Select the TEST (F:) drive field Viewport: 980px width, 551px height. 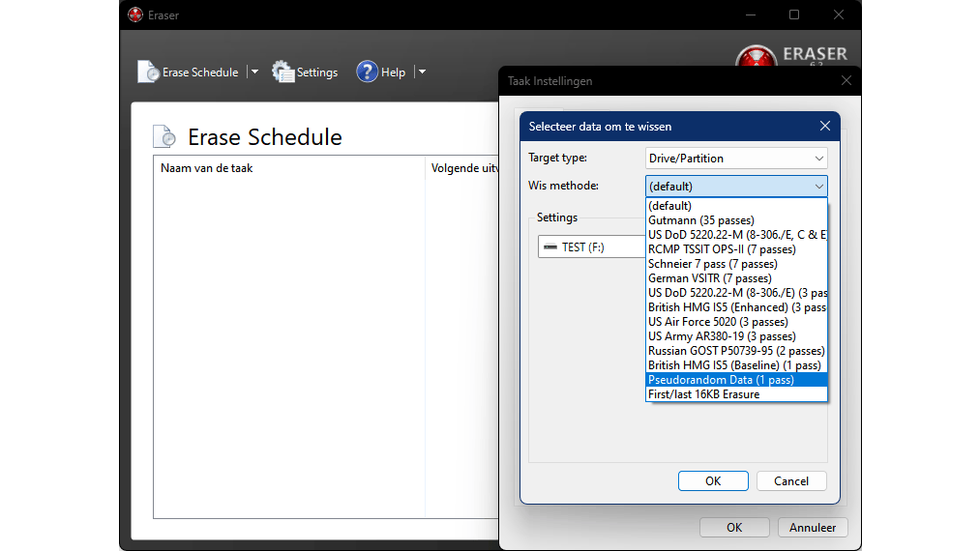592,246
